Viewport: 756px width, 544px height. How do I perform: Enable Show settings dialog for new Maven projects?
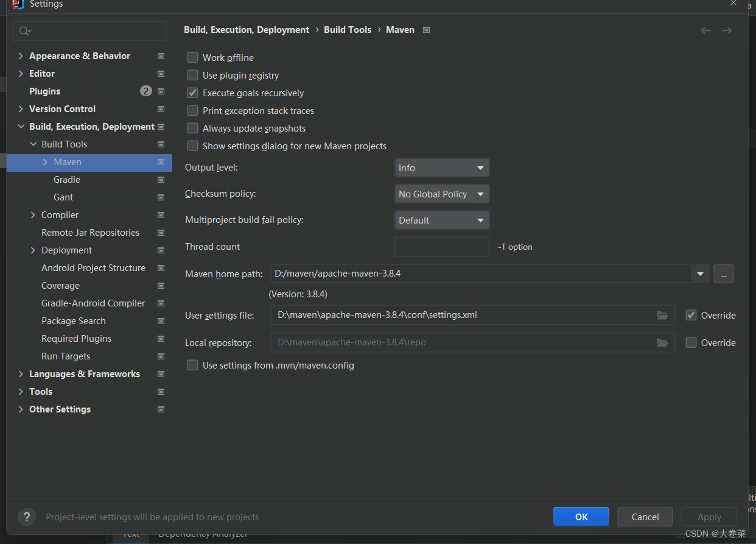[192, 146]
